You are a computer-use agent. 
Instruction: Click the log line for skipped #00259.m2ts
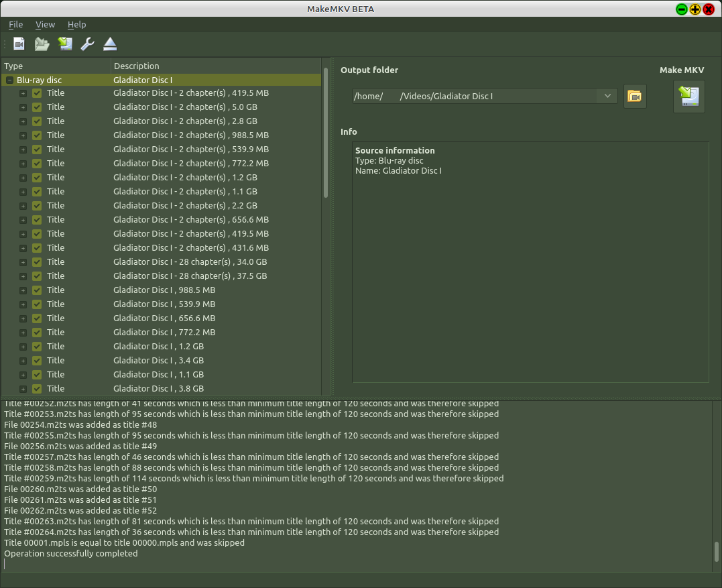pyautogui.click(x=253, y=479)
